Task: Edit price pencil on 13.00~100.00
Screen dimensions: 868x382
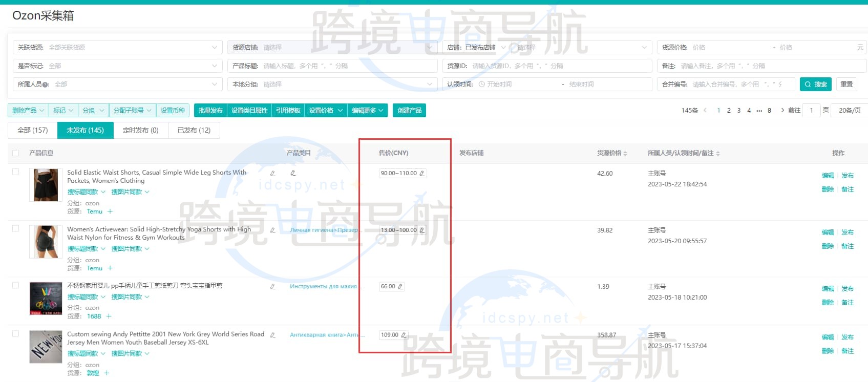Action: [x=422, y=230]
